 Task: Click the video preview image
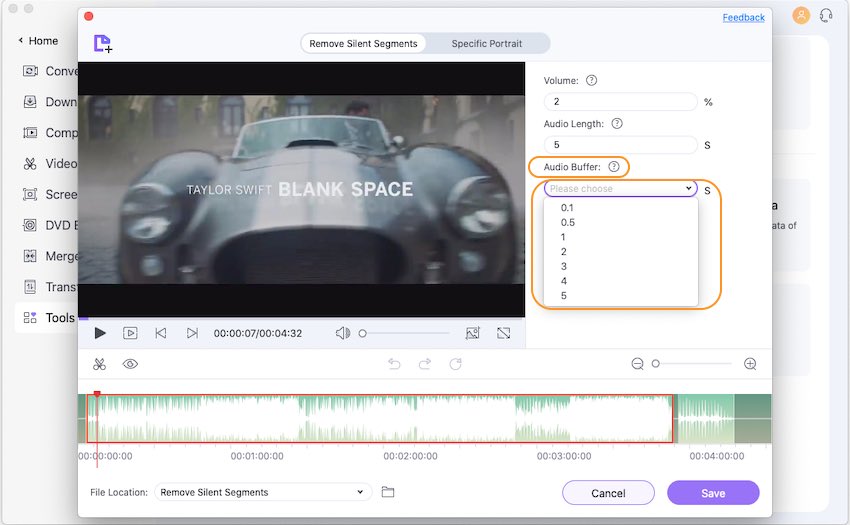[x=301, y=189]
